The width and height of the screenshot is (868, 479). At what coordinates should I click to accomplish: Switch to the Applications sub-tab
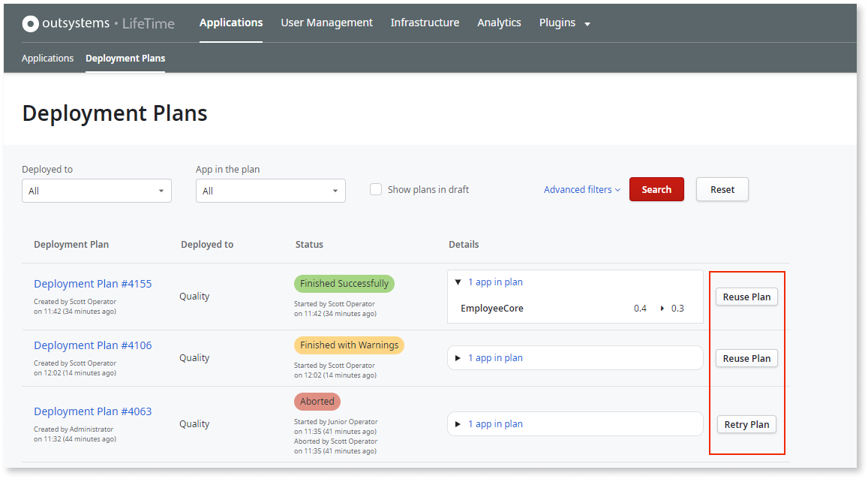tap(47, 58)
